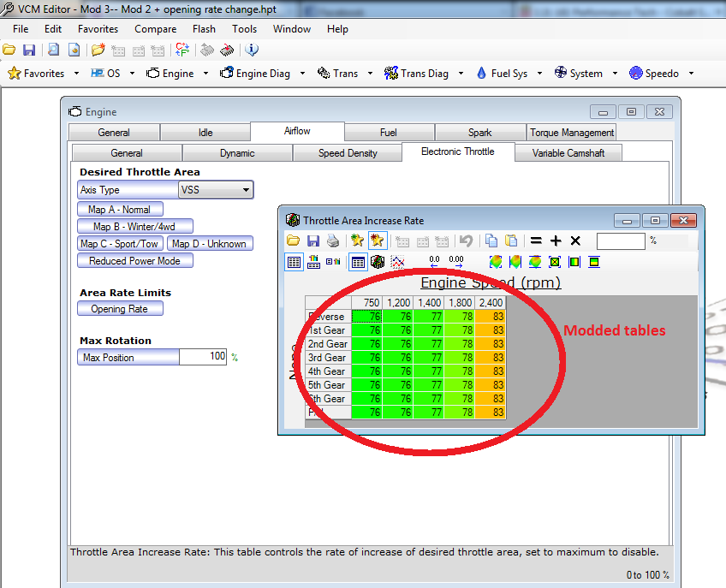This screenshot has height=588, width=726.
Task: Click the Map A - Normal button
Action: click(x=120, y=210)
